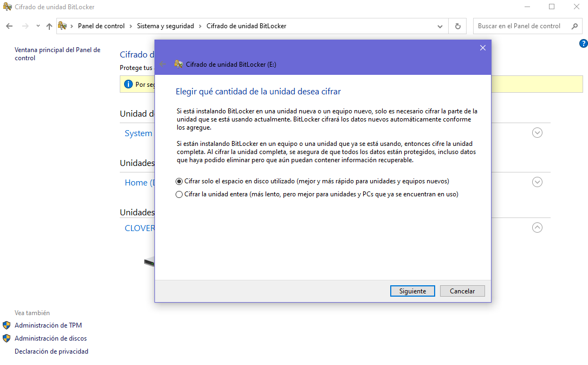Image resolution: width=588 pixels, height=365 pixels.
Task: Open "Declaración de privacidad" link
Action: click(x=51, y=351)
